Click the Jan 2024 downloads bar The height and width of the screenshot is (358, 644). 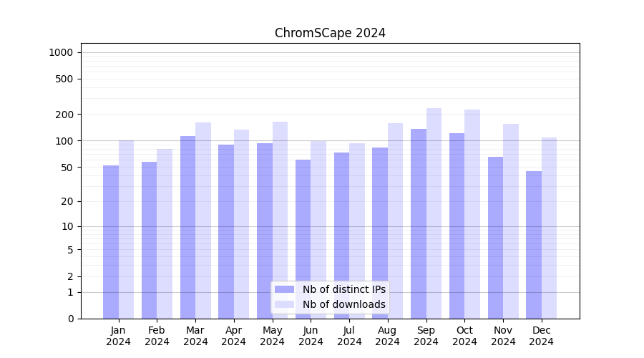(126, 229)
